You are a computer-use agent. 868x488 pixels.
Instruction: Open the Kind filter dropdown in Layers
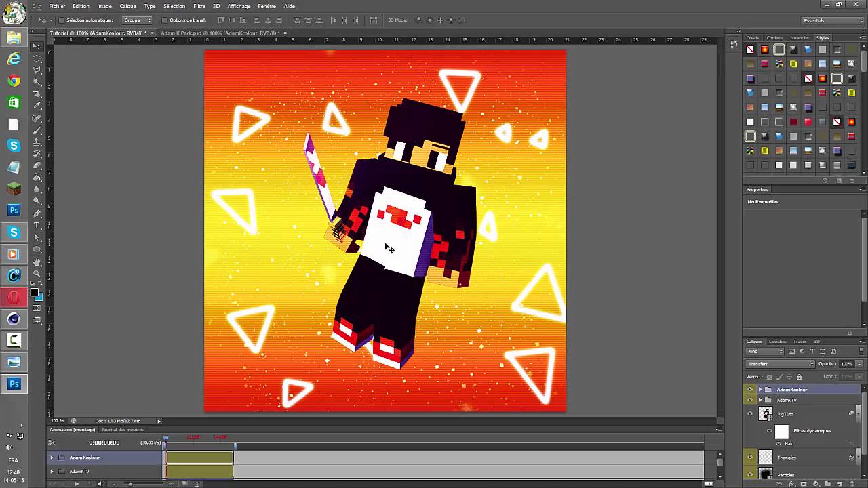pyautogui.click(x=765, y=351)
